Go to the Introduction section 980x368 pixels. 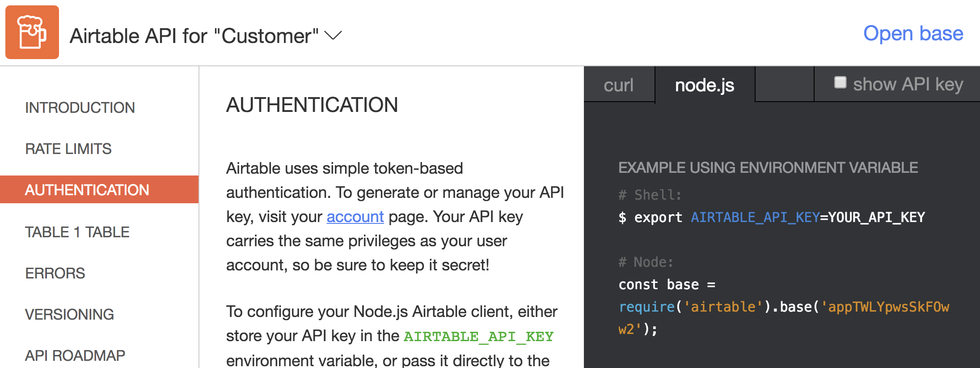click(80, 107)
